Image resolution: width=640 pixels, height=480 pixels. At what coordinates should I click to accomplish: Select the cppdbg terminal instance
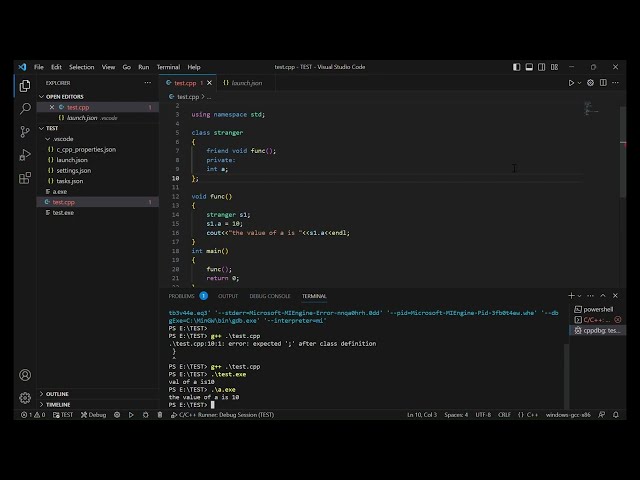coord(597,330)
